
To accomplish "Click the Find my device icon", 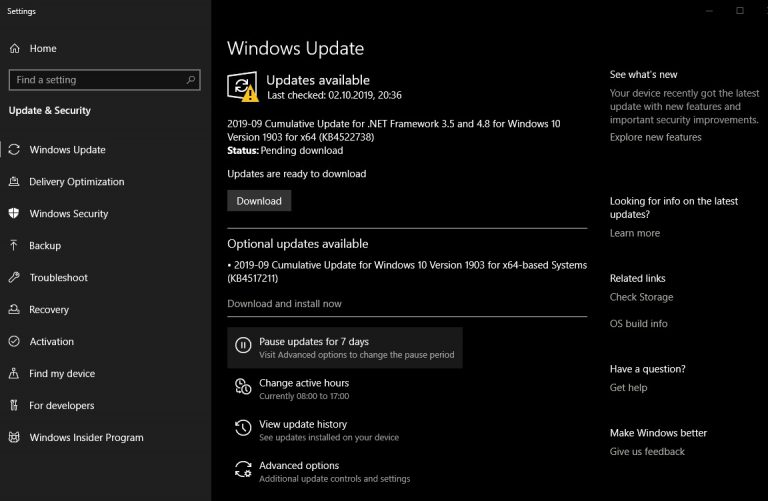I will click(x=14, y=373).
